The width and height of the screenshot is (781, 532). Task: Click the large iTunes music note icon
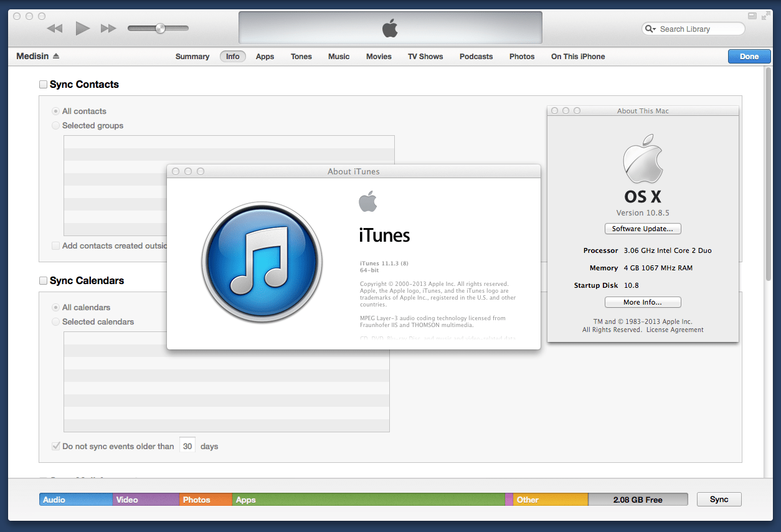(262, 262)
